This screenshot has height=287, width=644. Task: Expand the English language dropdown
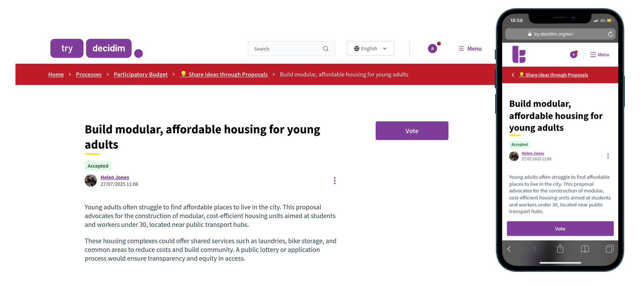tap(371, 48)
